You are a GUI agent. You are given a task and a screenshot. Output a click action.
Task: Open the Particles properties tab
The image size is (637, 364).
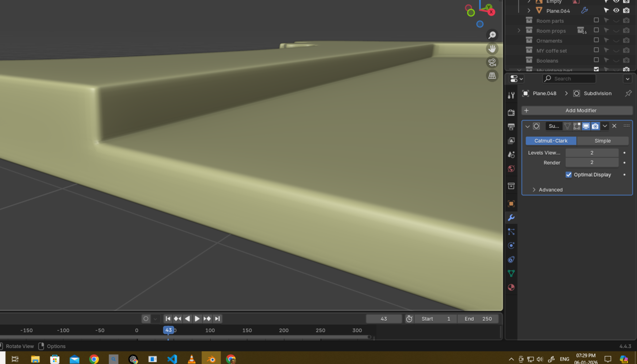pyautogui.click(x=511, y=232)
